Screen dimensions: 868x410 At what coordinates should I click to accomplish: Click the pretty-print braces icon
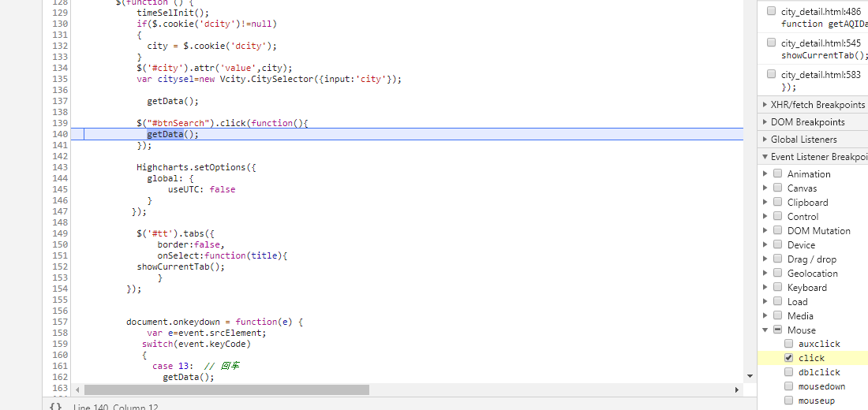point(55,407)
